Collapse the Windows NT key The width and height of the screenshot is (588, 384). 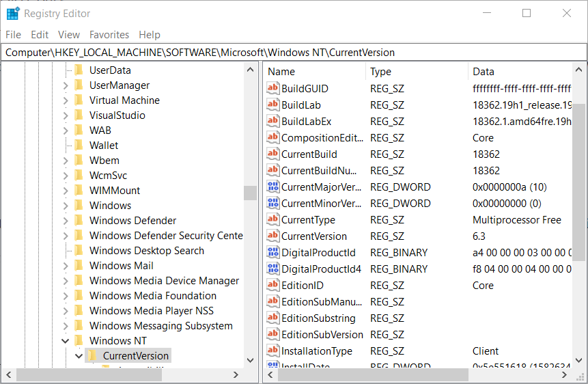click(66, 341)
